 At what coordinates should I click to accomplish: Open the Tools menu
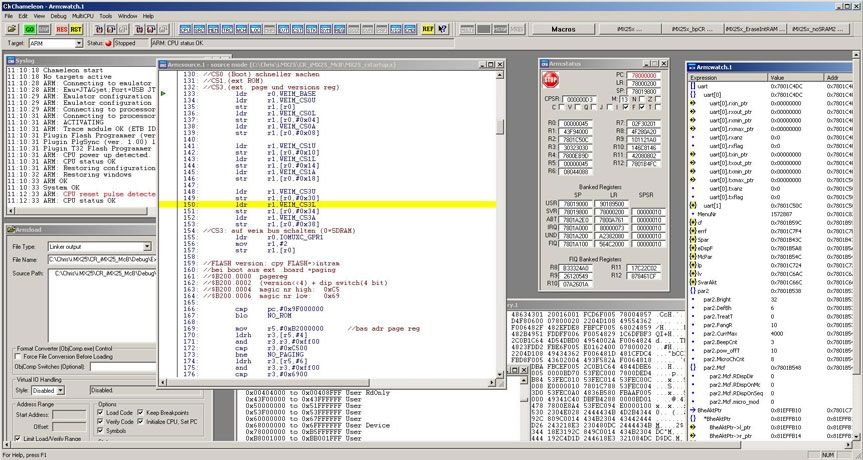(x=106, y=16)
